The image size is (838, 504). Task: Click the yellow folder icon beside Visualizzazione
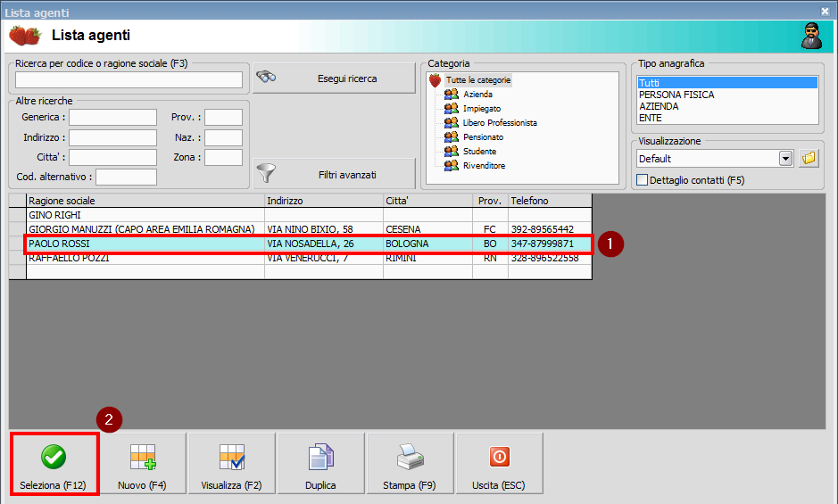tap(809, 159)
